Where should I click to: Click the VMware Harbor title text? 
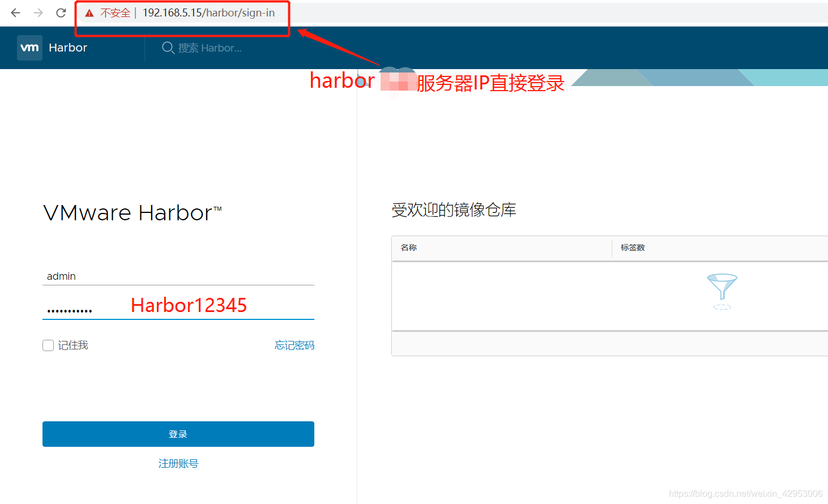click(133, 213)
